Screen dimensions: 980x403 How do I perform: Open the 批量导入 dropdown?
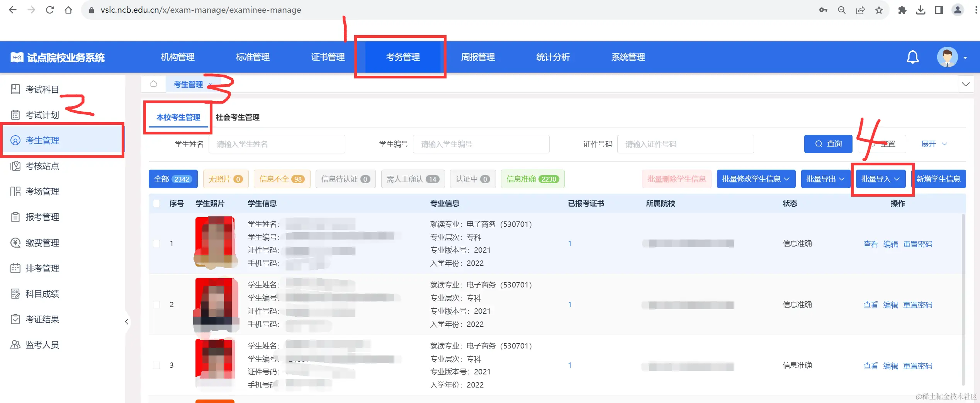pyautogui.click(x=881, y=179)
